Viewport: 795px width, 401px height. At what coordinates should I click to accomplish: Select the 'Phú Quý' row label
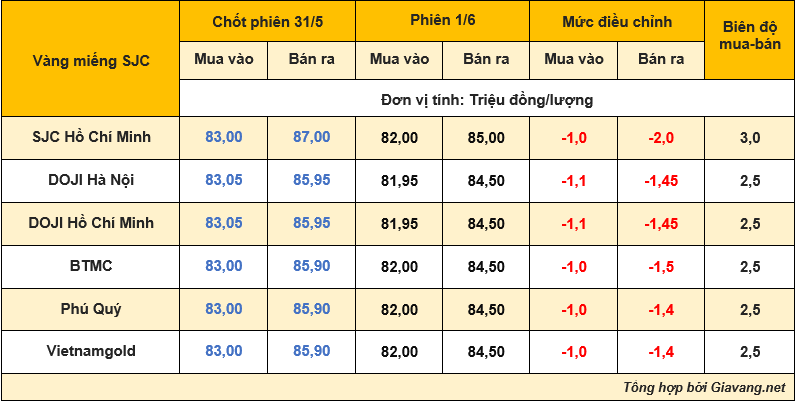(x=91, y=309)
